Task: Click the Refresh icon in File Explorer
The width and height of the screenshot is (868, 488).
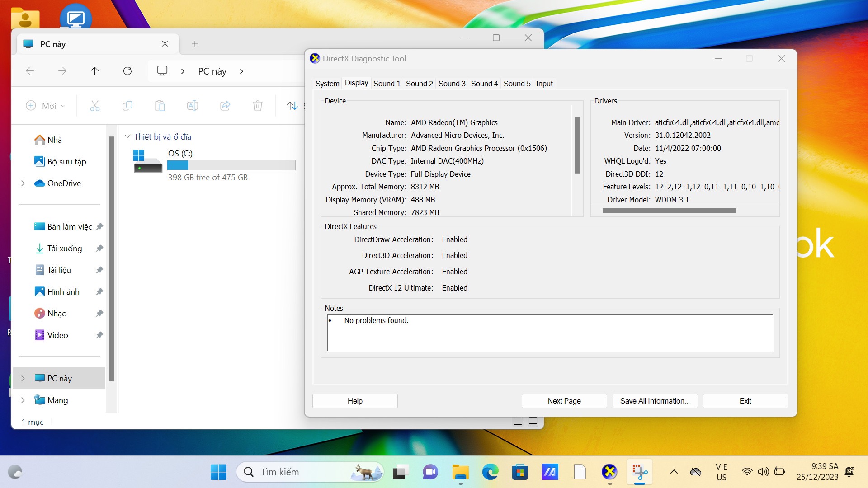Action: (127, 71)
